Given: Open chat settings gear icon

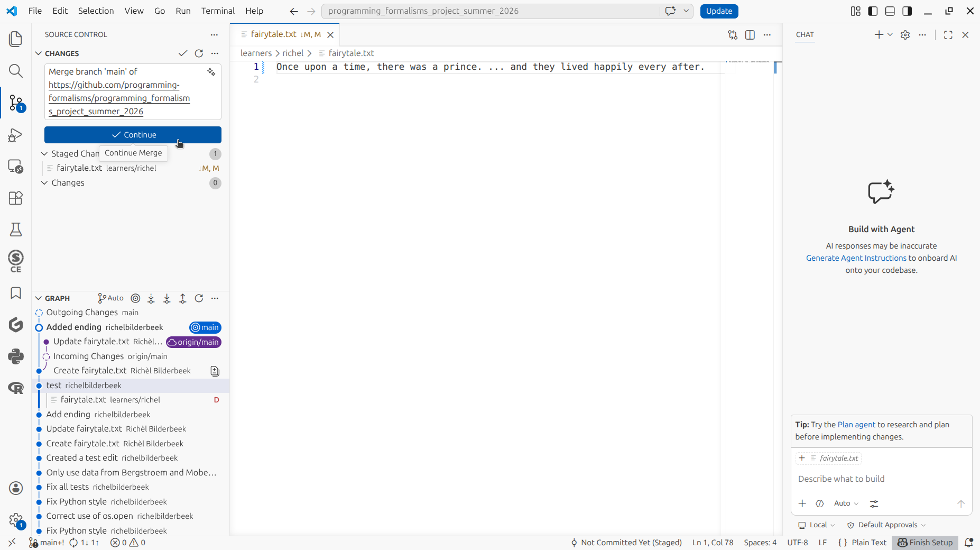Looking at the screenshot, I should [905, 35].
